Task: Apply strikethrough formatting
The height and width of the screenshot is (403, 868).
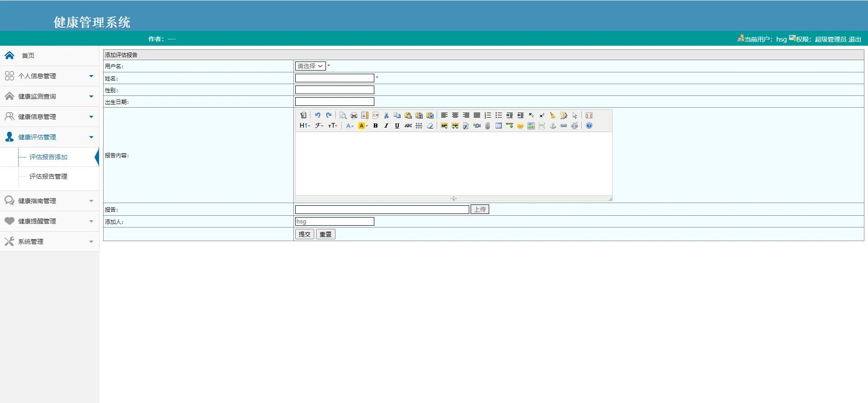Action: tap(408, 126)
